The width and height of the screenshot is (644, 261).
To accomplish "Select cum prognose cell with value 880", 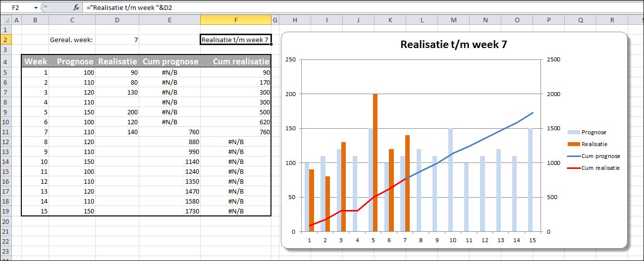I will [169, 142].
